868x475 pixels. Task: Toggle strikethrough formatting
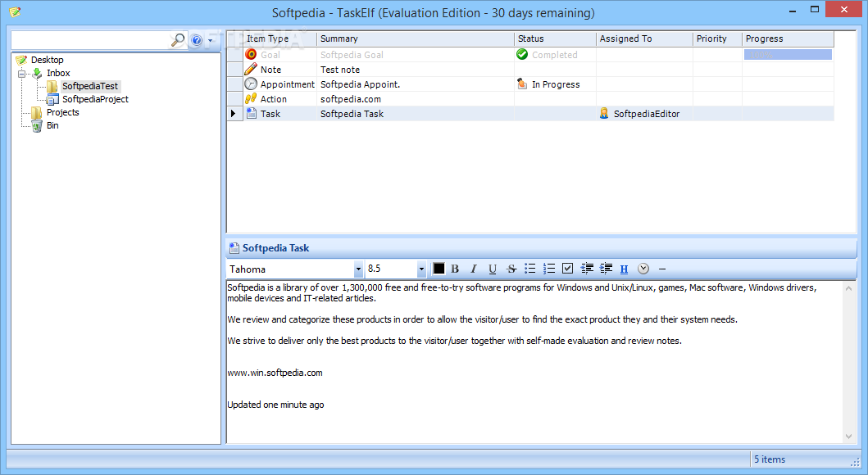click(511, 269)
